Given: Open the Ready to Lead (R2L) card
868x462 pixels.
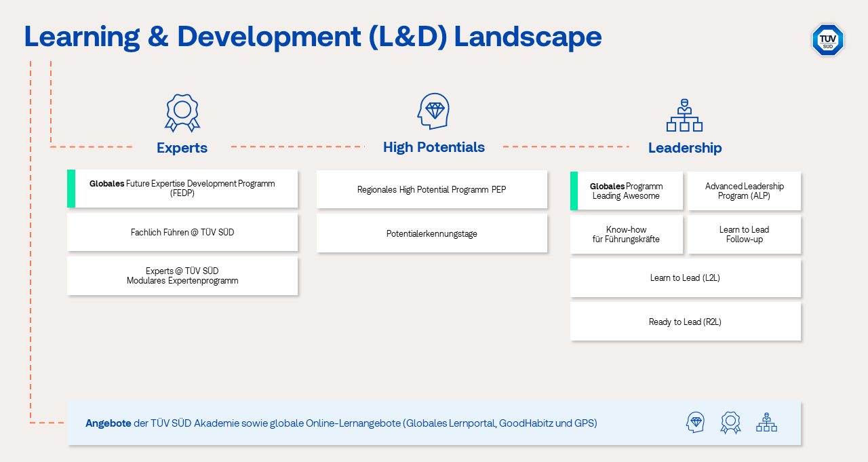Looking at the screenshot, I should pos(686,322).
